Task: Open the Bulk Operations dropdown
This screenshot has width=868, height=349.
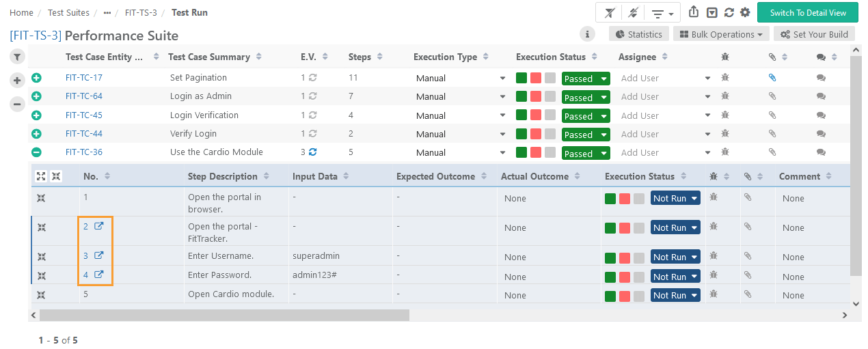Action: (721, 34)
